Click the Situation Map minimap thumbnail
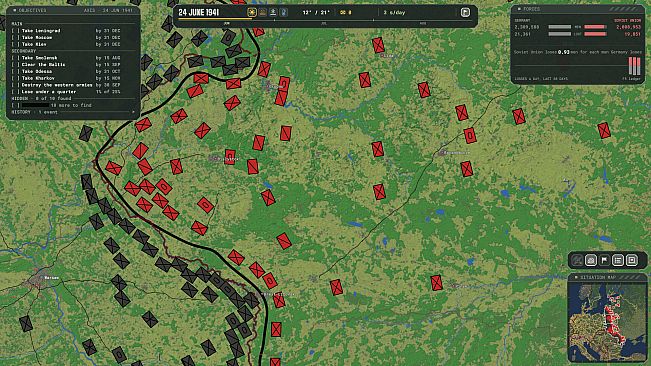 (x=607, y=322)
